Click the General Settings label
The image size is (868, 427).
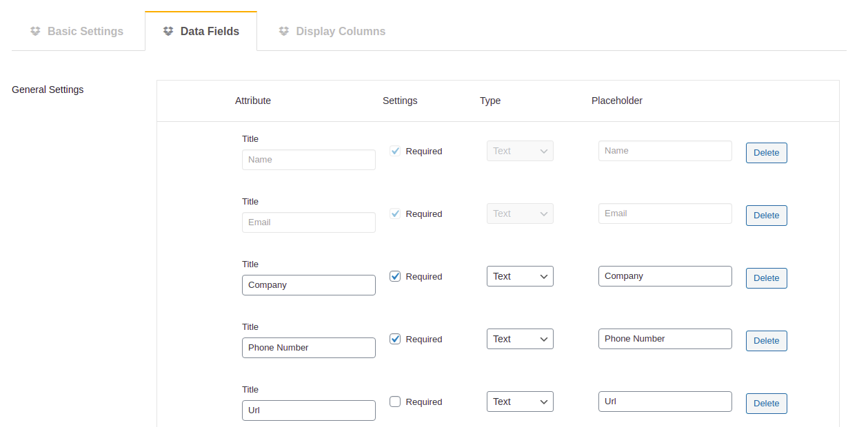(48, 90)
